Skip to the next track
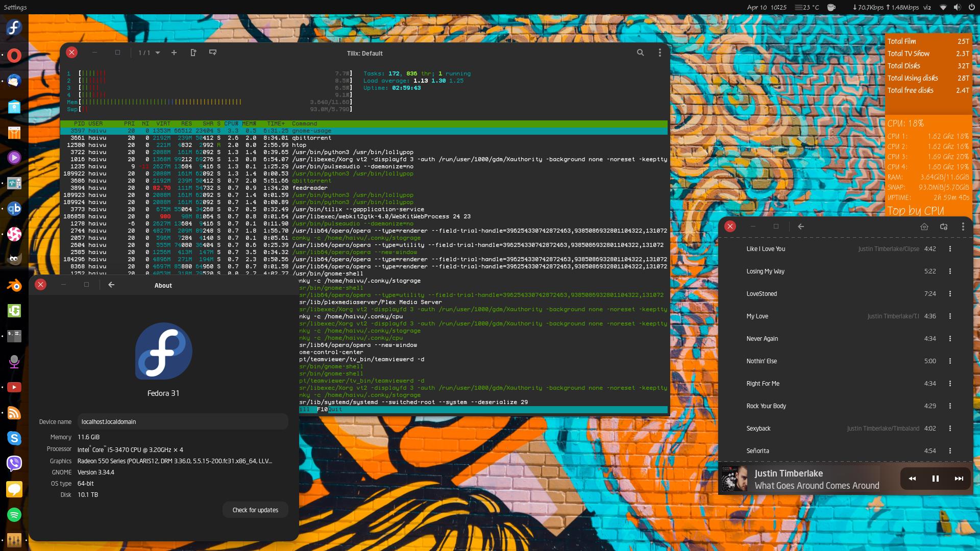Image resolution: width=980 pixels, height=551 pixels. (959, 479)
